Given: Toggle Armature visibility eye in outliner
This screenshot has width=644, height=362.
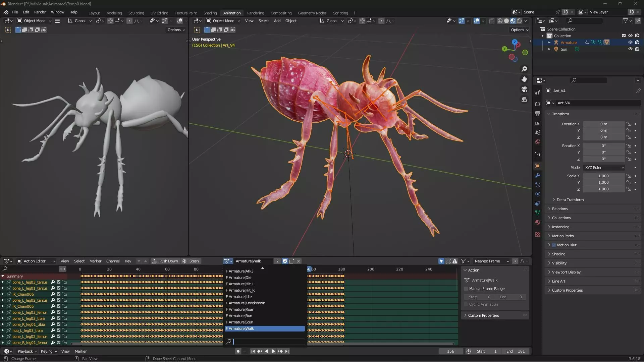Looking at the screenshot, I should pyautogui.click(x=630, y=42).
